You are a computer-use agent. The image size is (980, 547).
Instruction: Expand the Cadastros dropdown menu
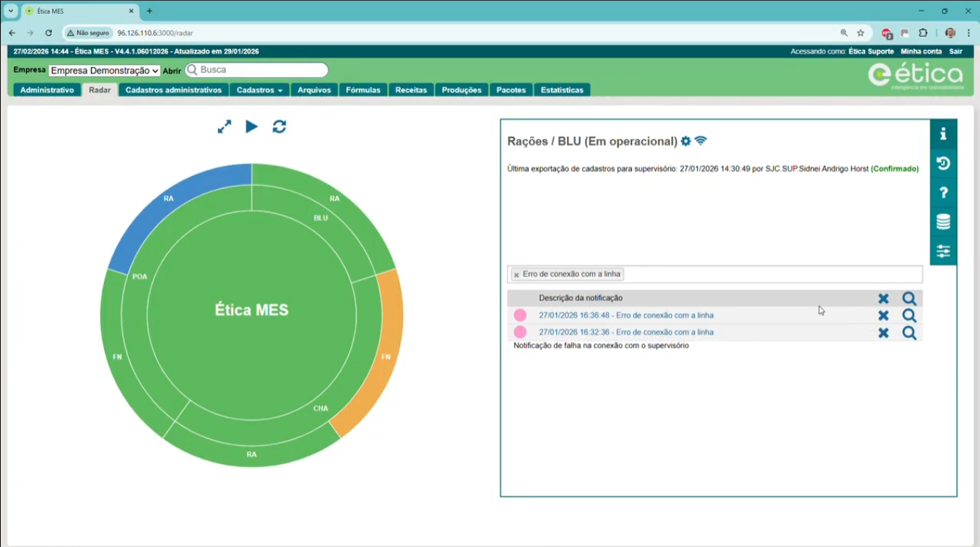pos(259,90)
